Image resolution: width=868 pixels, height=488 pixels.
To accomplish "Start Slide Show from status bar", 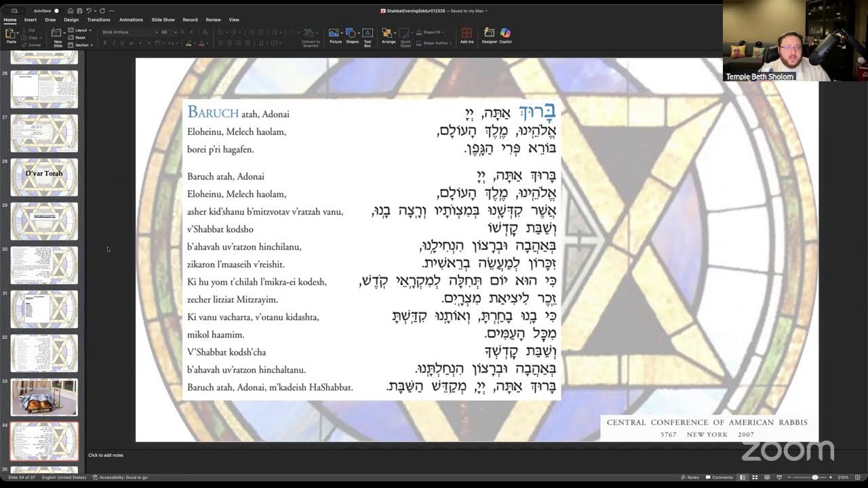I will [x=778, y=477].
